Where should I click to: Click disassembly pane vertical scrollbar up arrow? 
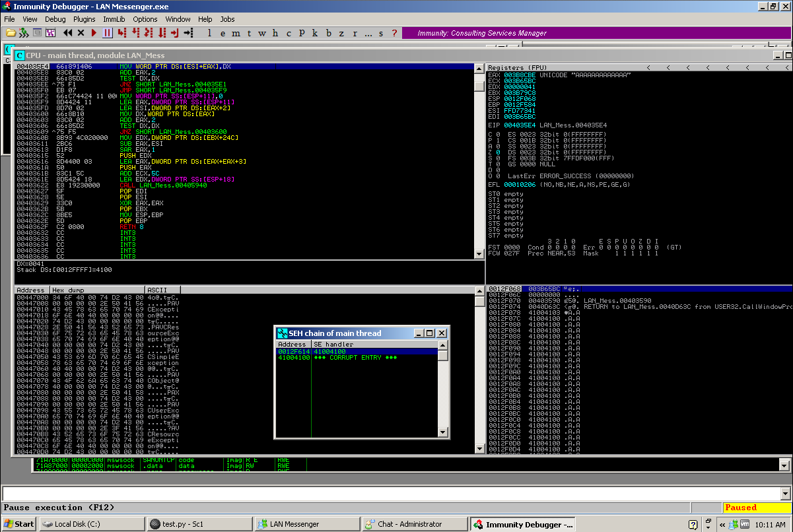pos(480,68)
